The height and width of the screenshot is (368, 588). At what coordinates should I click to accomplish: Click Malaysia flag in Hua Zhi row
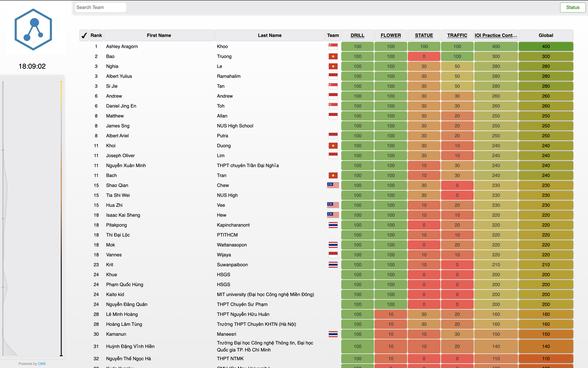pyautogui.click(x=333, y=205)
